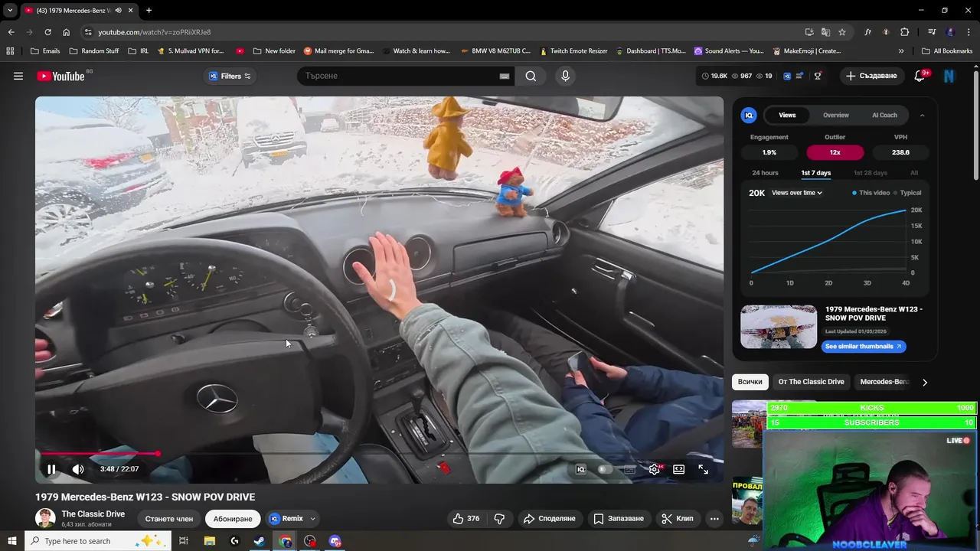The image size is (980, 551).
Task: Start voice search with microphone icon
Action: [565, 76]
